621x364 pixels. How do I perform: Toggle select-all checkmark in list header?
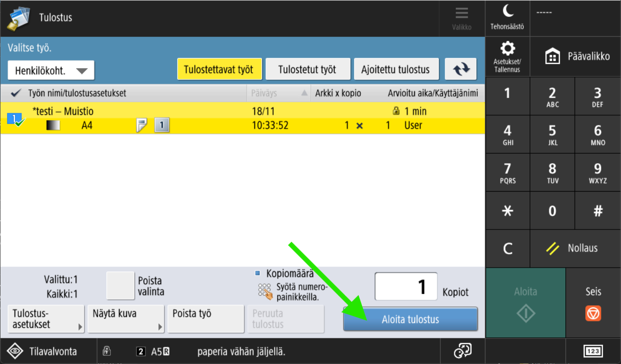[15, 93]
